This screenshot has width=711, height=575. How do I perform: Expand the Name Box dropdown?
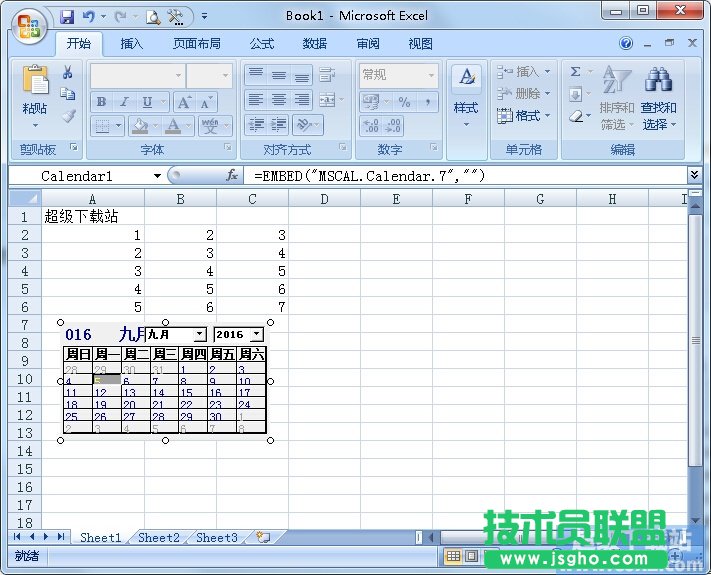pyautogui.click(x=157, y=176)
